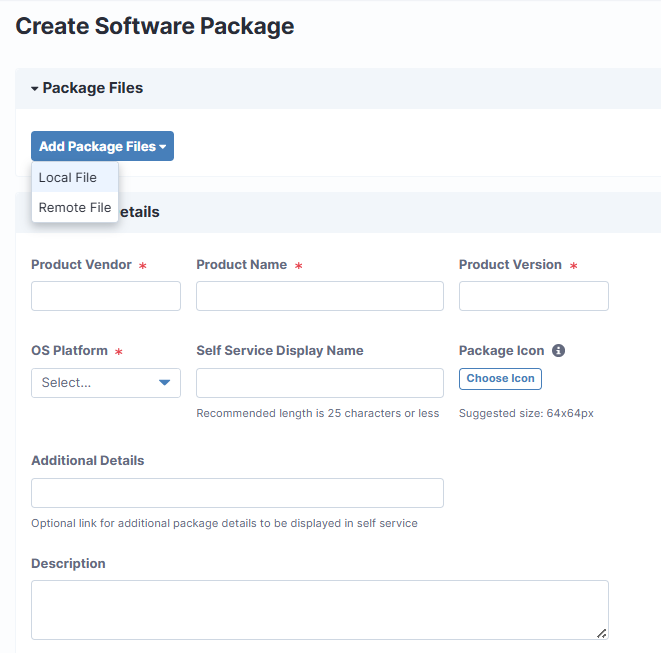
Task: Focus the Additional Details input field
Action: [x=237, y=493]
